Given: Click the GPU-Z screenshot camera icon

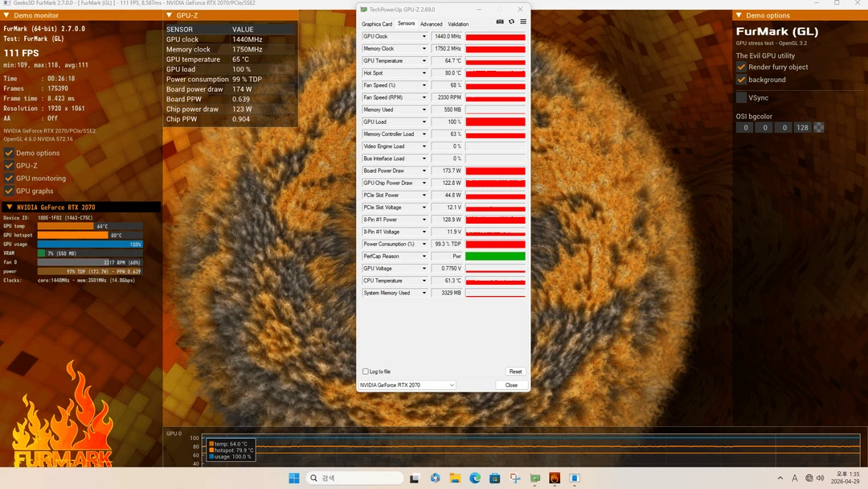Looking at the screenshot, I should [500, 22].
